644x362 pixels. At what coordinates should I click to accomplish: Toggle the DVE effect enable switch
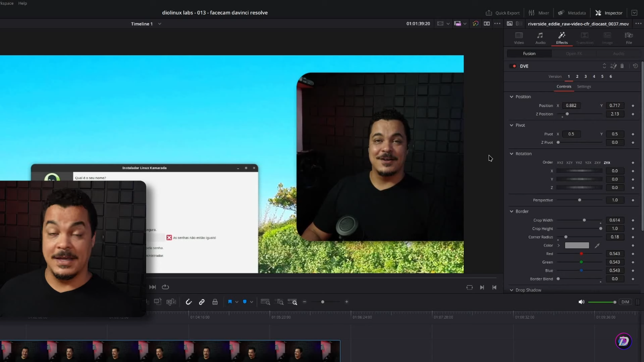(x=514, y=66)
